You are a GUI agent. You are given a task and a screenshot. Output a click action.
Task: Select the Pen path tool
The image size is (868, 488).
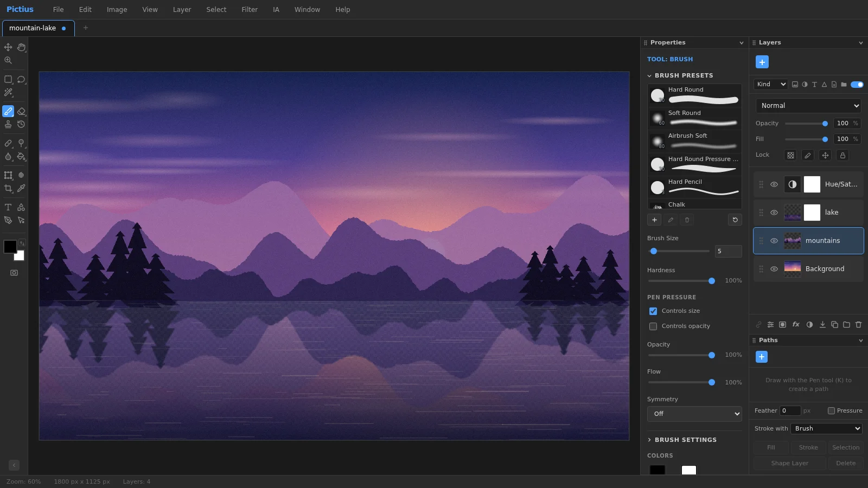[x=8, y=220]
